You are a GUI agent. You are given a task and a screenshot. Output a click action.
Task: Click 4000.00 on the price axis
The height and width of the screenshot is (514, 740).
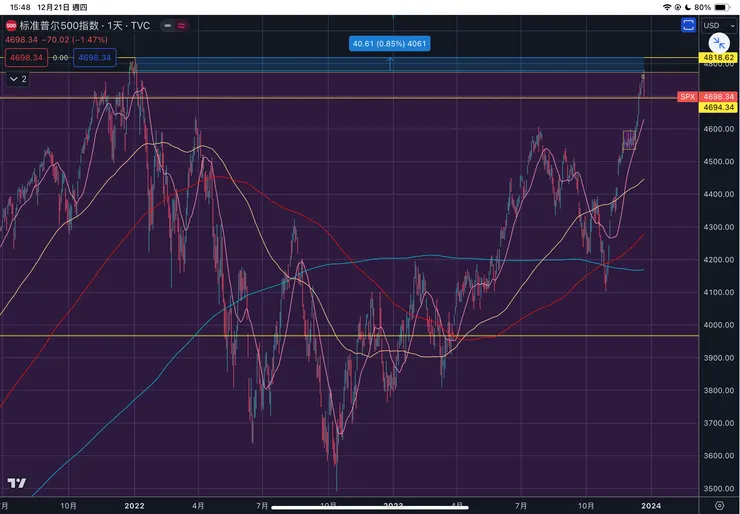(718, 325)
